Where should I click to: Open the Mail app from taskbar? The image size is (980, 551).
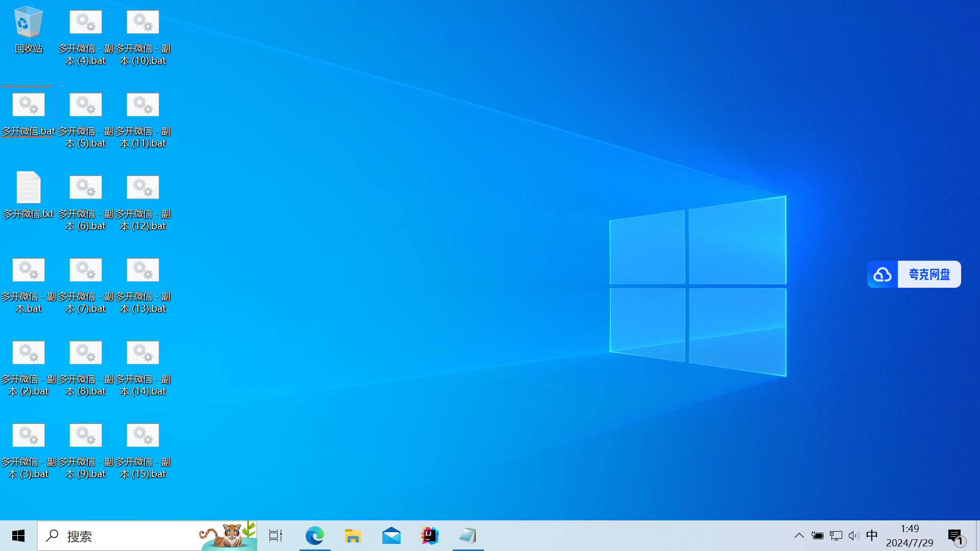(391, 536)
